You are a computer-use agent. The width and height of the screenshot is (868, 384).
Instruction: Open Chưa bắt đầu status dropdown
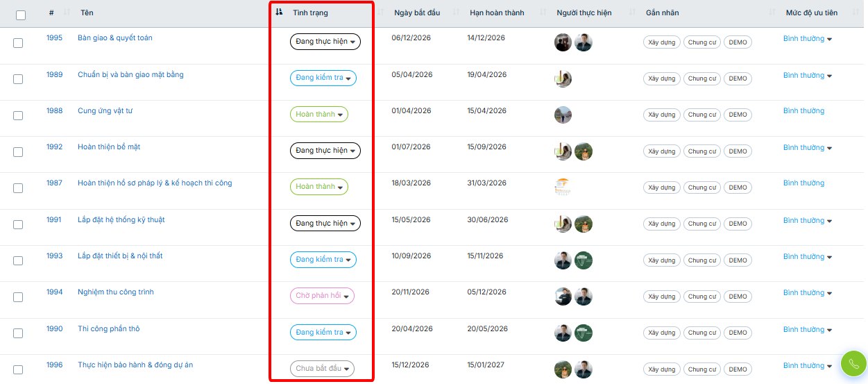click(x=322, y=369)
